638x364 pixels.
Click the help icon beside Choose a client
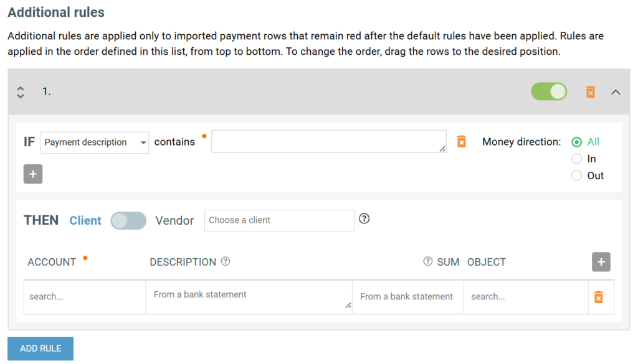364,219
